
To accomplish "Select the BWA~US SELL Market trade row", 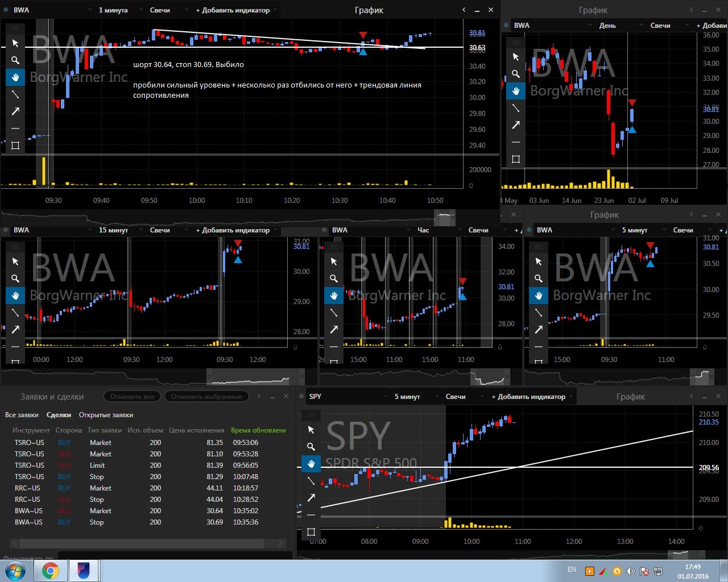I will (148, 511).
